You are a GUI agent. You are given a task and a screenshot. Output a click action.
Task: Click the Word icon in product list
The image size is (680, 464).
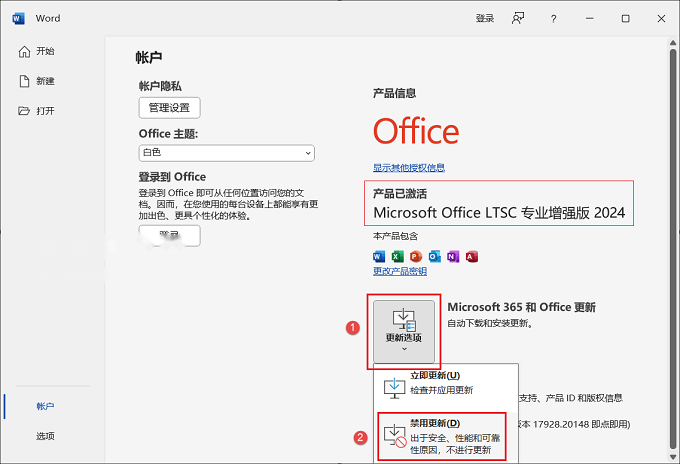click(379, 257)
